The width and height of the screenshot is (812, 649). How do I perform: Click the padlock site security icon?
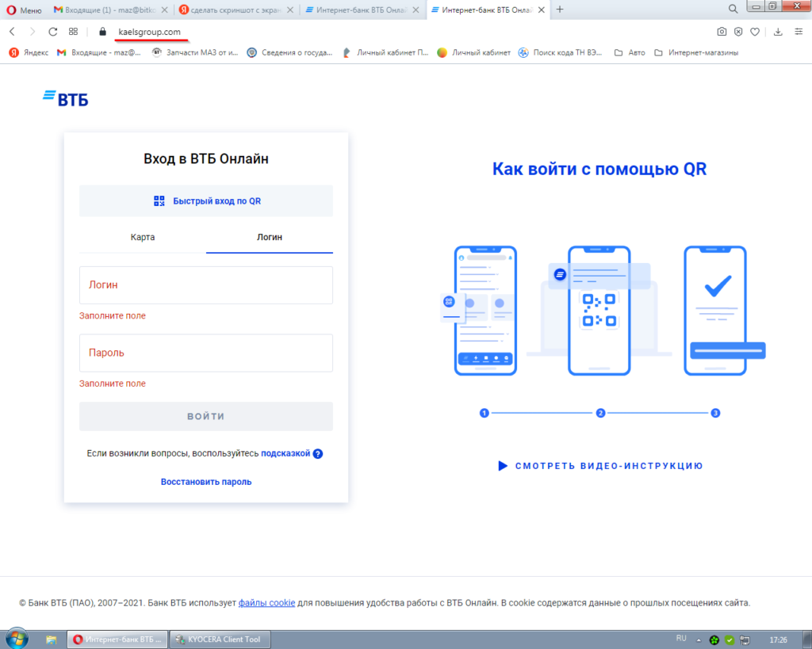[x=101, y=32]
